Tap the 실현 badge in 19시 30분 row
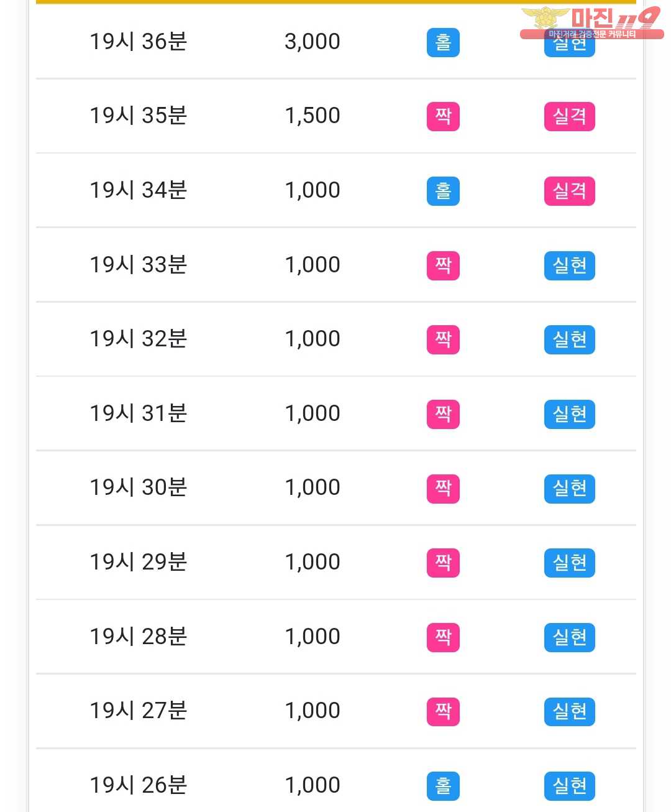 [570, 488]
